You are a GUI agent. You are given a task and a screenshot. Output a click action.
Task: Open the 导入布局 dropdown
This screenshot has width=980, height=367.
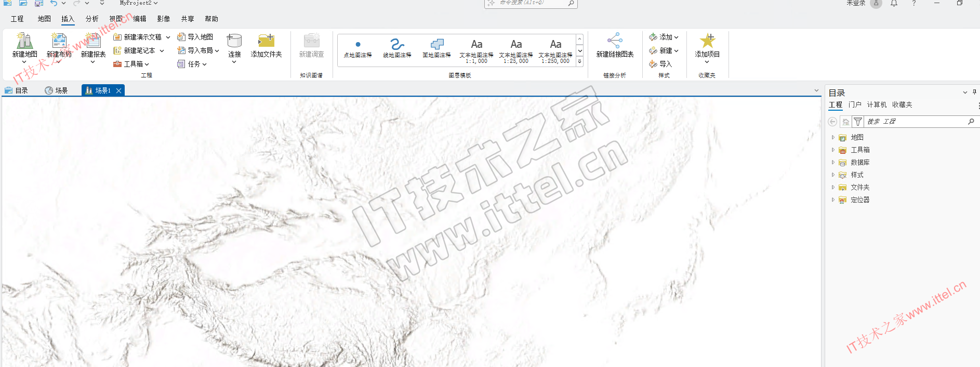(x=217, y=51)
